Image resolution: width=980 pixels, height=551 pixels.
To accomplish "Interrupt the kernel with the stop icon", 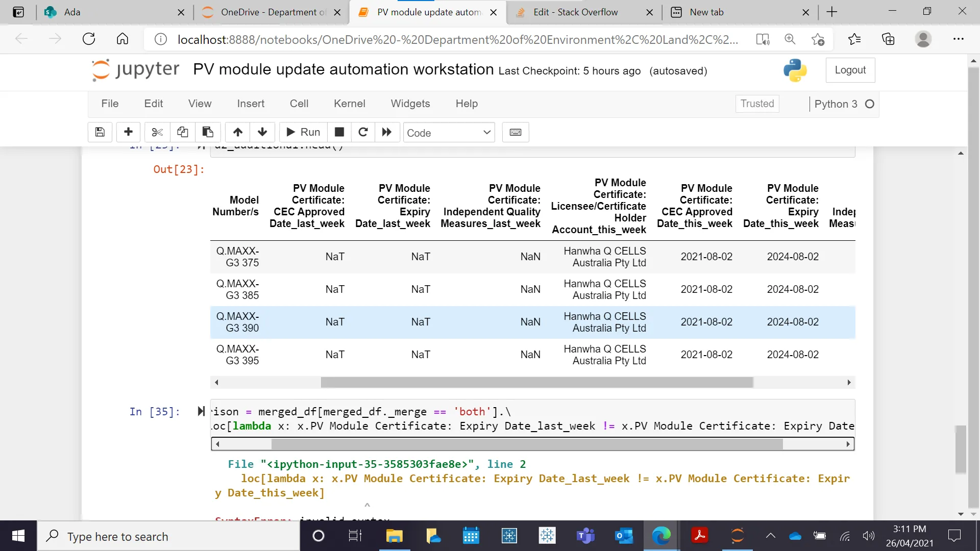I will 339,132.
